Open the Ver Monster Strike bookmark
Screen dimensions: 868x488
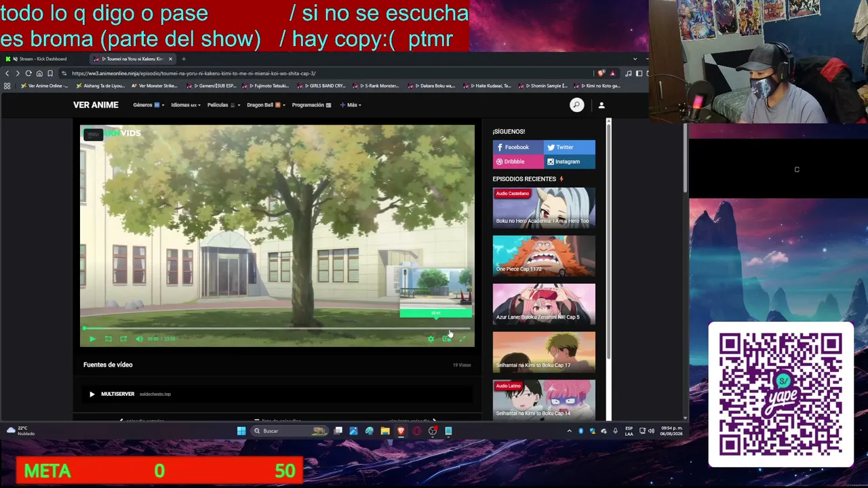point(155,86)
